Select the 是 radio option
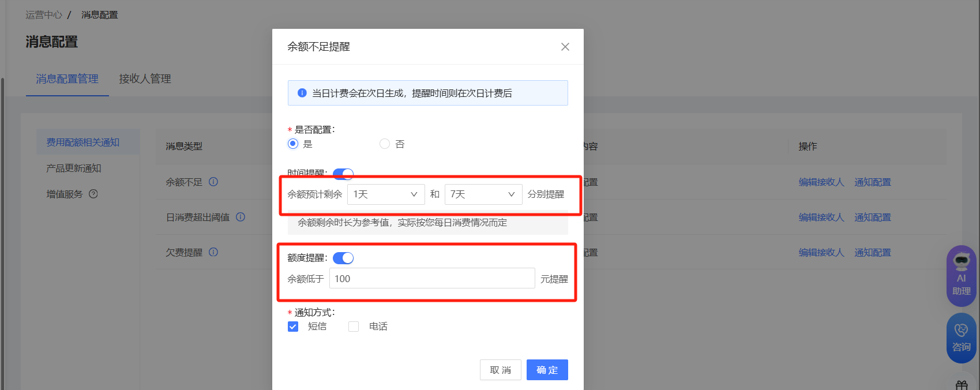 [x=293, y=144]
